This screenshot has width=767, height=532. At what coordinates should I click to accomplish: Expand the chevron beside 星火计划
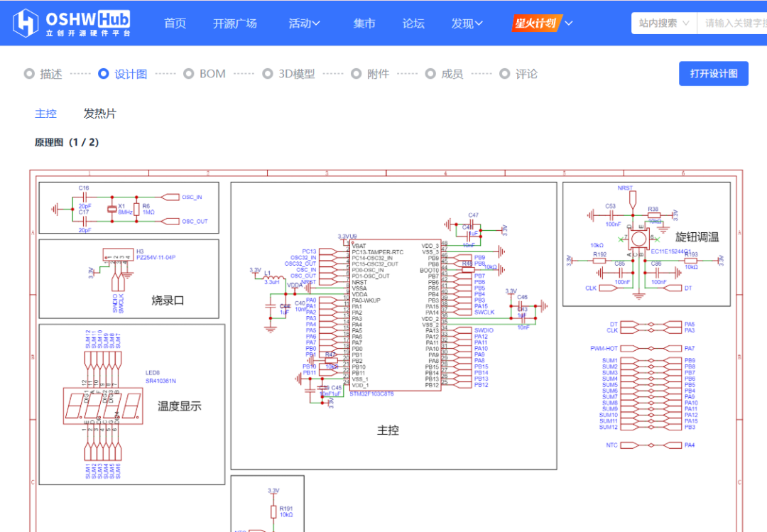tap(569, 23)
